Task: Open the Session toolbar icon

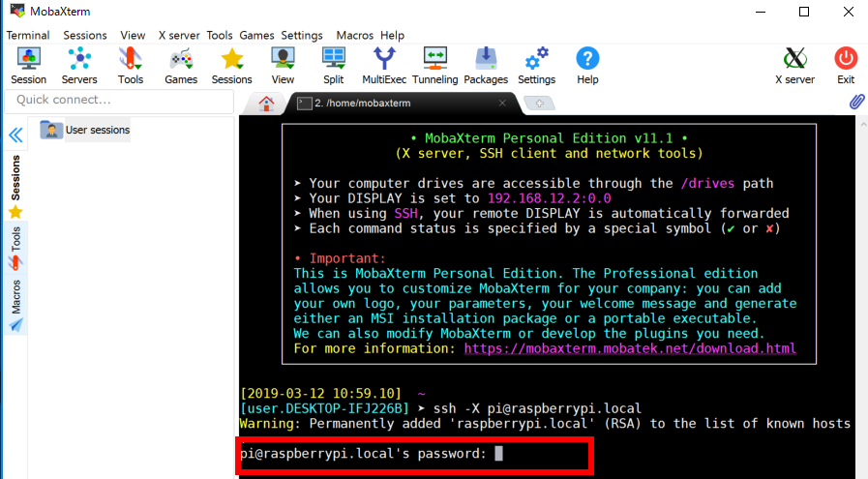Action: coord(28,66)
